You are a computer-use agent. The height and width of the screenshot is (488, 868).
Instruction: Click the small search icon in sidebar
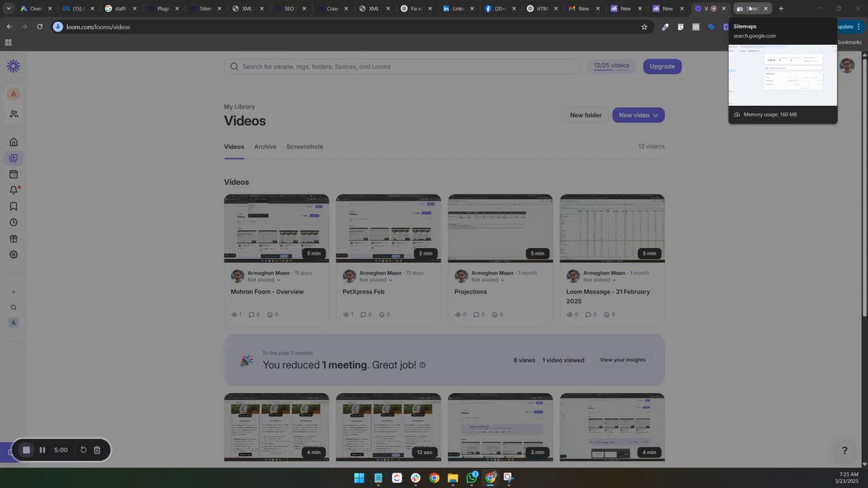tap(13, 308)
